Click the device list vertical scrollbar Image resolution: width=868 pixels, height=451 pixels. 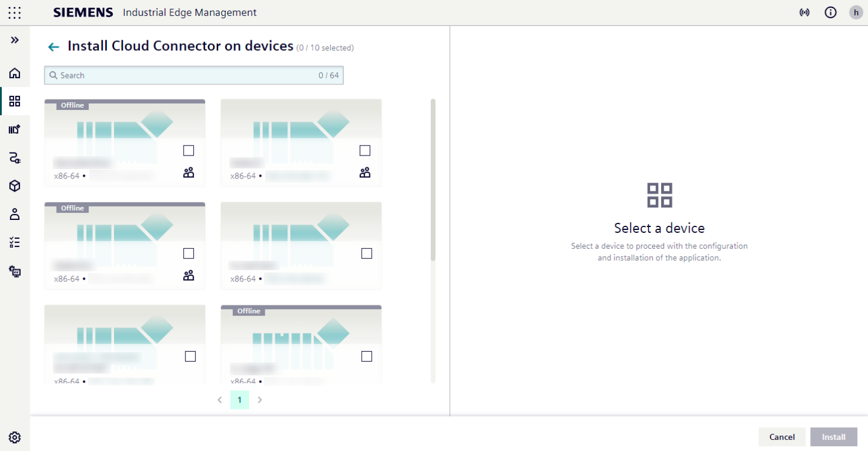(x=433, y=180)
